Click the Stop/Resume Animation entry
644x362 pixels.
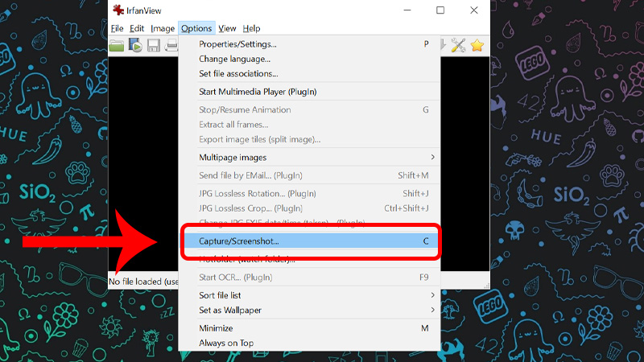309,109
